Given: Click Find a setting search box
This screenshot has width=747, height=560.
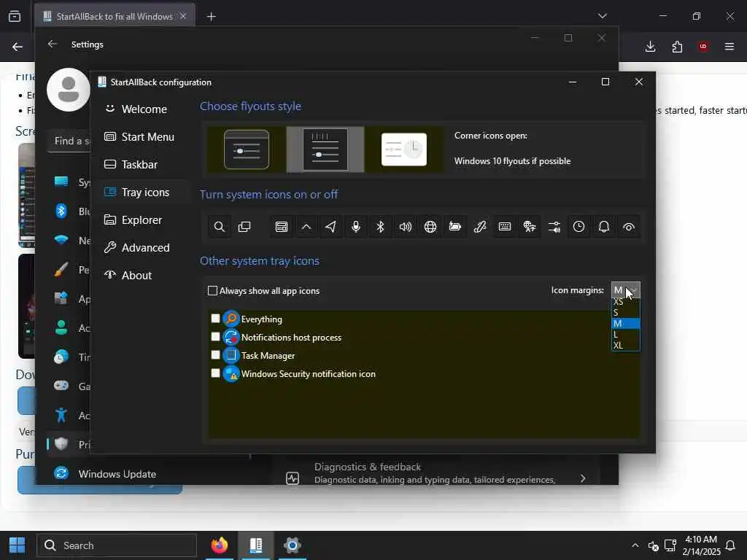Looking at the screenshot, I should click(x=69, y=141).
